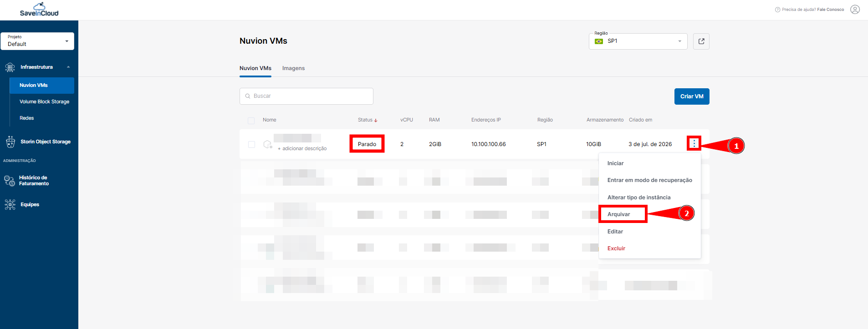Click the Criar VM button
This screenshot has width=868, height=329.
click(x=692, y=96)
